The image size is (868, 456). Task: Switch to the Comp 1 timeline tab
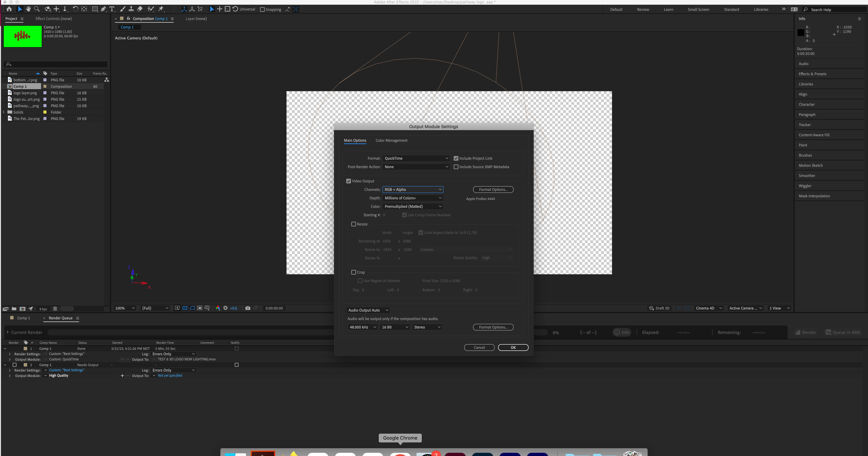pyautogui.click(x=23, y=318)
